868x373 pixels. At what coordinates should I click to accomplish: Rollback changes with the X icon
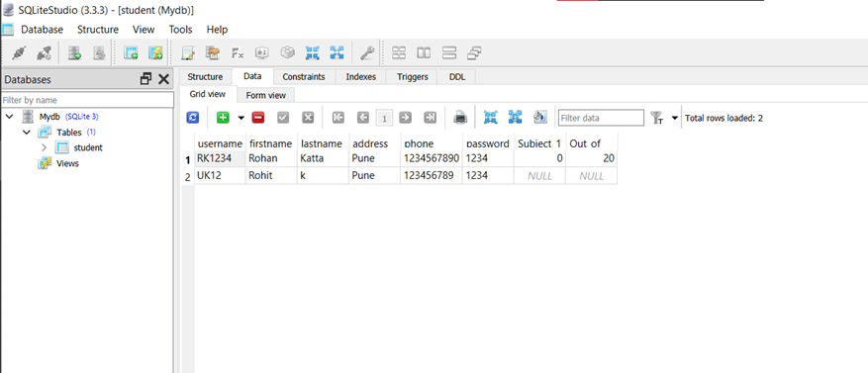pyautogui.click(x=308, y=118)
